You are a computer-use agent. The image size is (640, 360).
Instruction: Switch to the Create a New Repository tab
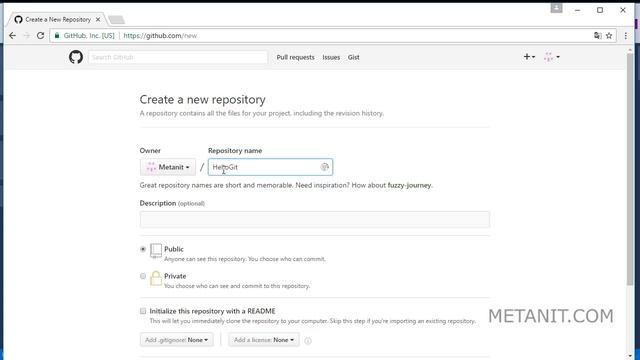(58, 20)
